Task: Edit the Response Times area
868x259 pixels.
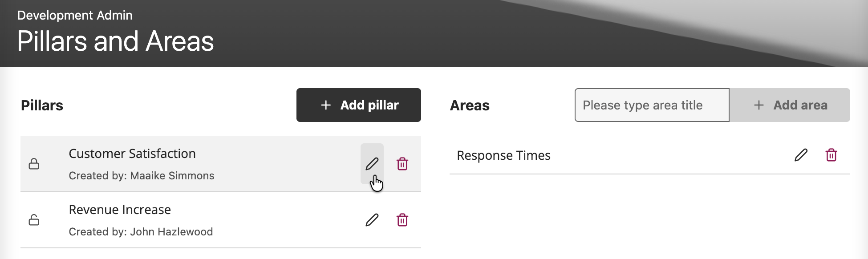Action: coord(801,155)
